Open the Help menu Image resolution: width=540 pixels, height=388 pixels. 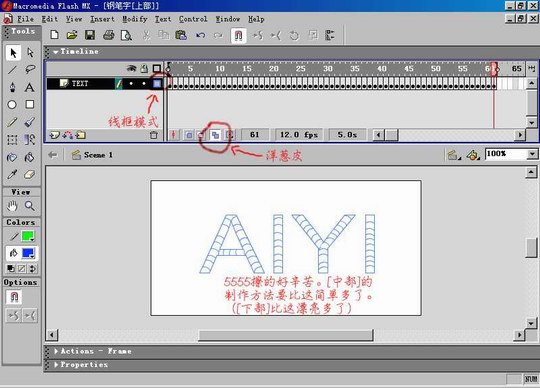coord(256,19)
